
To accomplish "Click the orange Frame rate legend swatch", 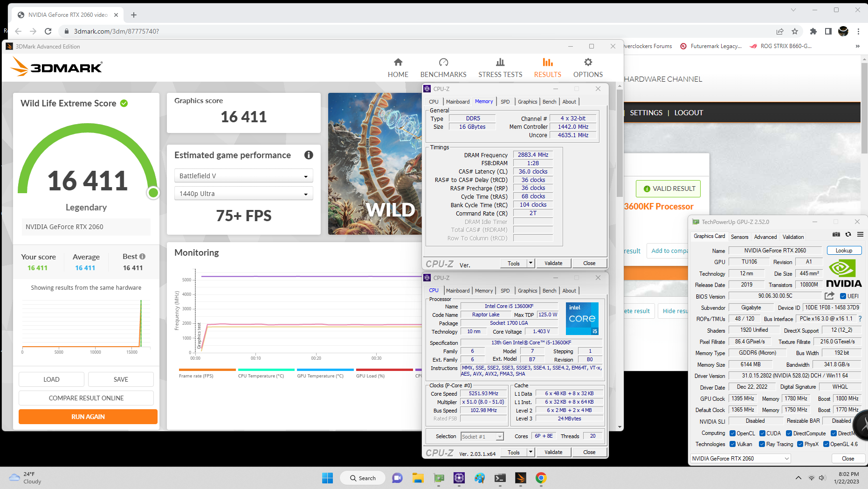I will point(207,370).
